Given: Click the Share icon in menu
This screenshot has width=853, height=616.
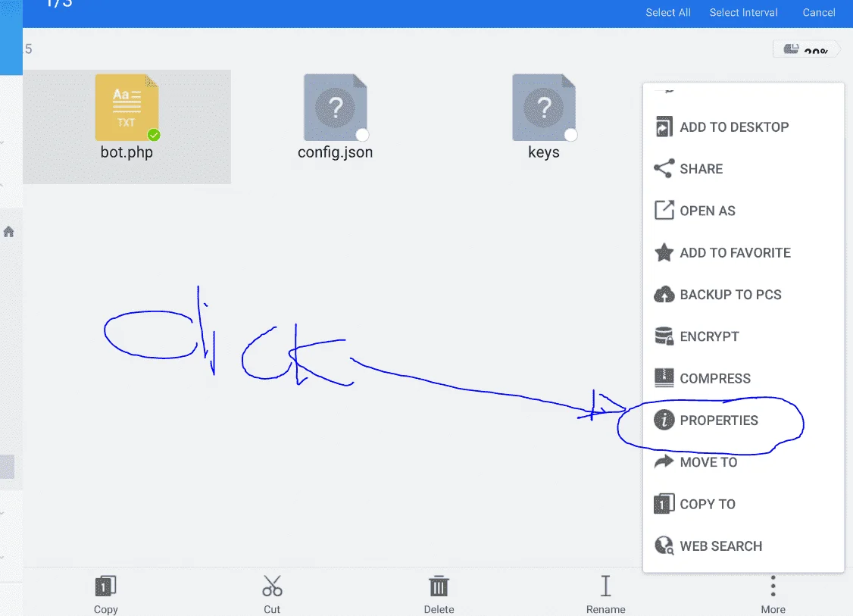Looking at the screenshot, I should point(664,169).
